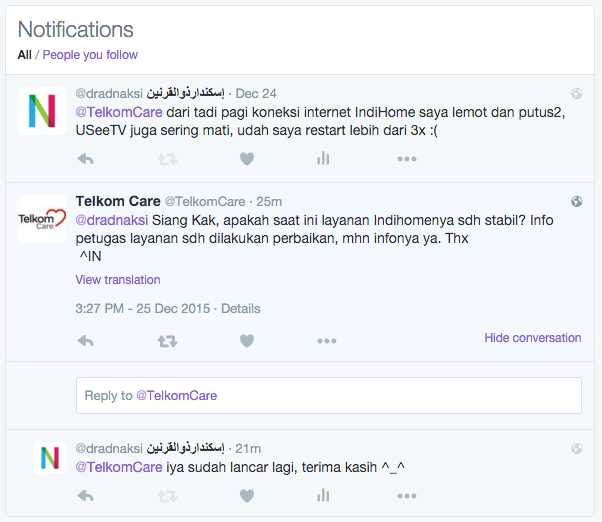Click the Reply to @TelkomCare field
Screen dimensions: 602x522
(x=329, y=395)
